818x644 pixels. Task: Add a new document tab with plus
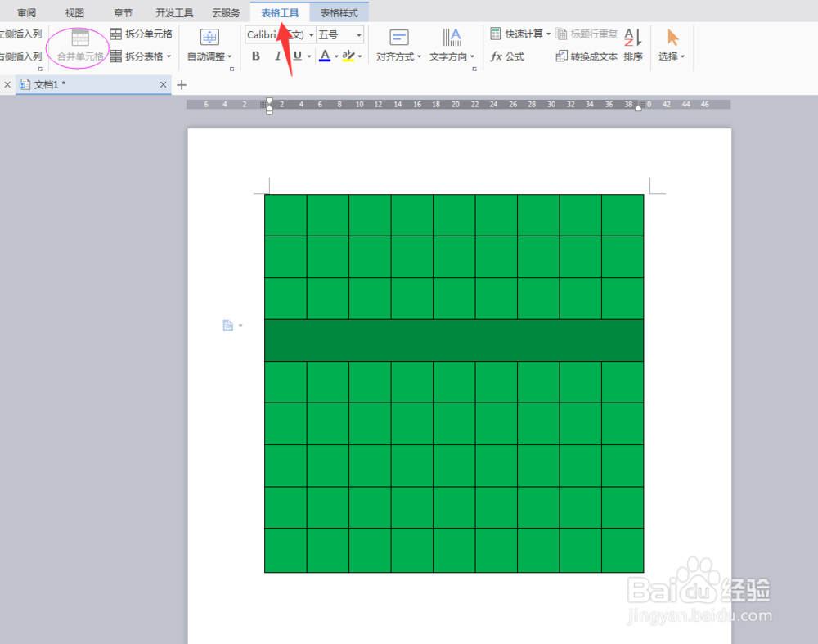(182, 84)
